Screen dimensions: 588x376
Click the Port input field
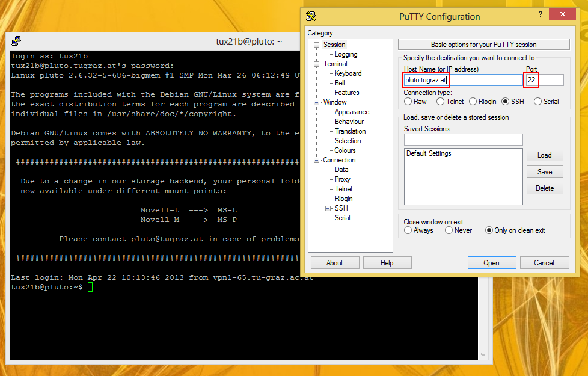point(545,80)
